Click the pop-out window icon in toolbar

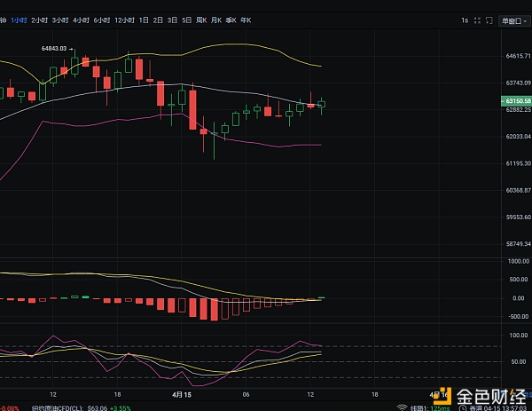pyautogui.click(x=489, y=20)
